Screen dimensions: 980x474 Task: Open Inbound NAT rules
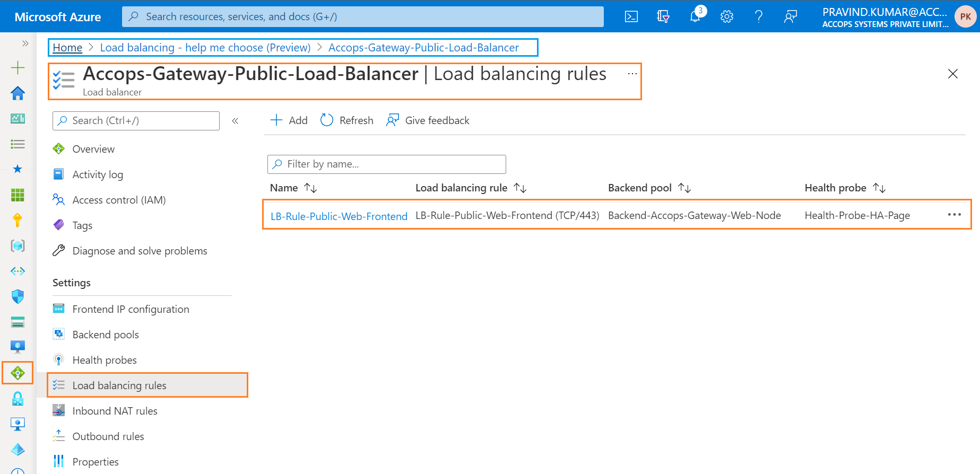click(x=115, y=411)
